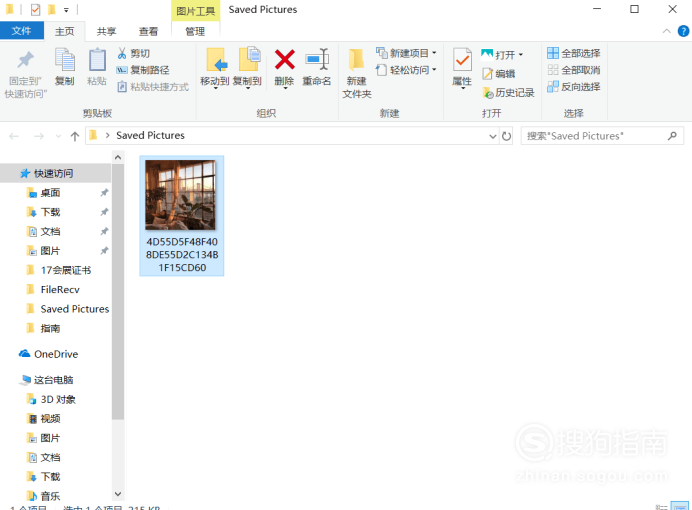Click 4D55D5F48F408DE55D2C134B1F15CD60 file name
This screenshot has height=510, width=692.
(x=182, y=255)
